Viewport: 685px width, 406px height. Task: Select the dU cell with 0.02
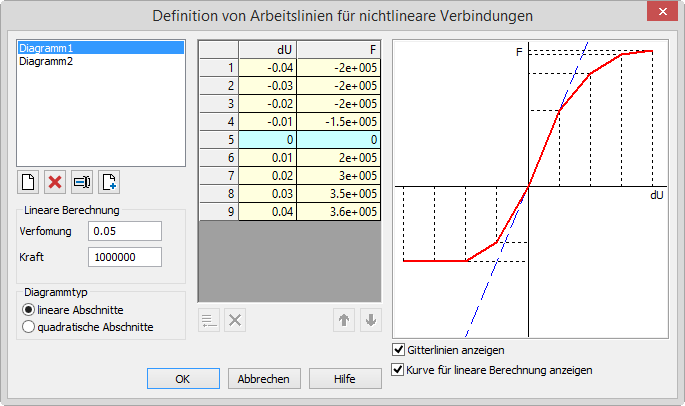pyautogui.click(x=268, y=175)
